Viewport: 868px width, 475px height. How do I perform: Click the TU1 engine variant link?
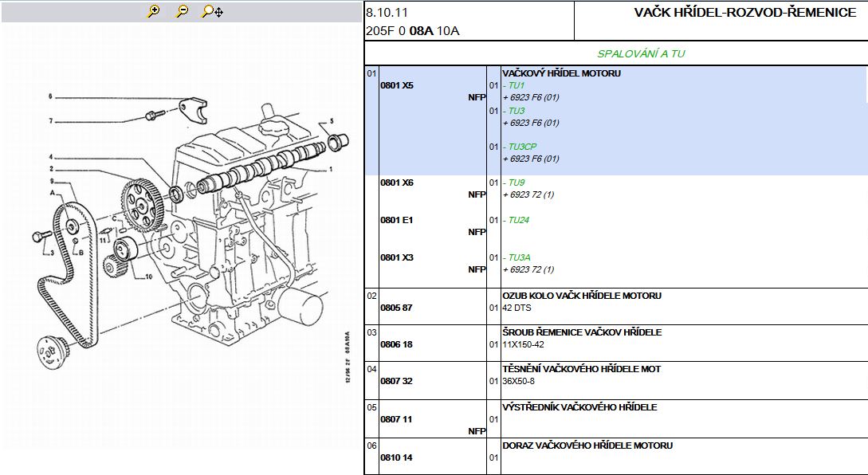[x=516, y=85]
